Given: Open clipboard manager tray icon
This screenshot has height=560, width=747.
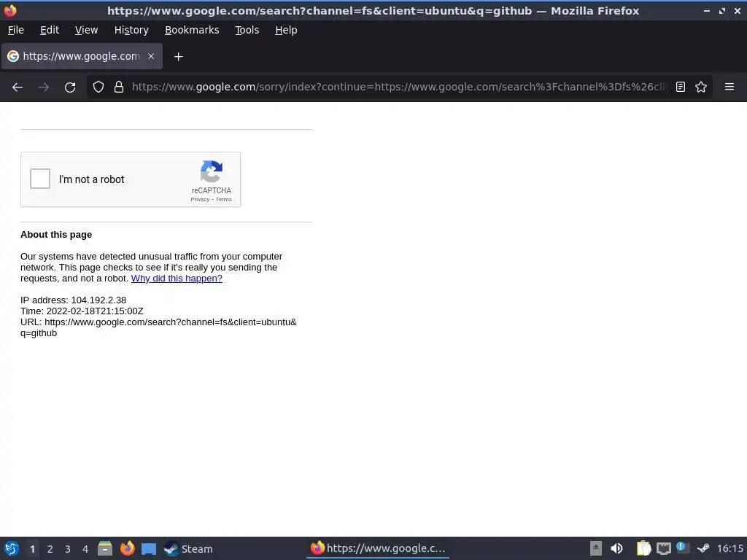Looking at the screenshot, I should pyautogui.click(x=643, y=548).
